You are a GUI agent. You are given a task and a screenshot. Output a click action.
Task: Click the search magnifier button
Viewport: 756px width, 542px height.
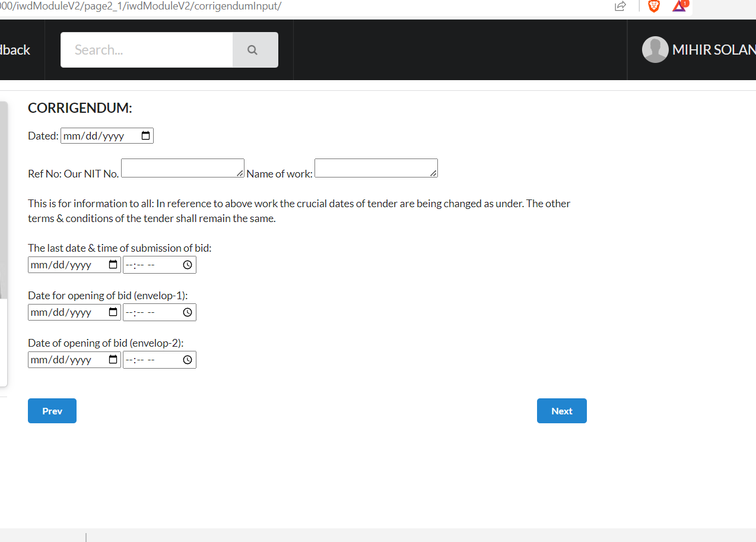255,50
